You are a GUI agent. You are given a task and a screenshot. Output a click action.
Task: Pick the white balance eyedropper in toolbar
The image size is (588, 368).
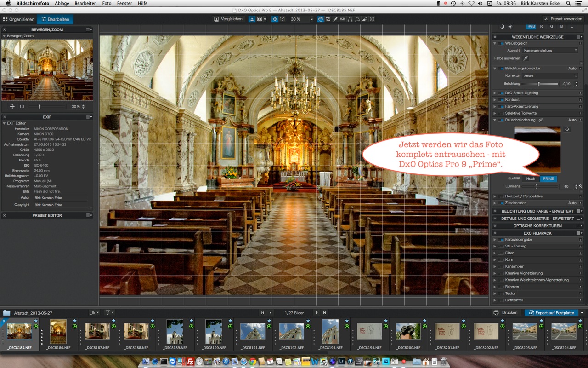point(335,19)
